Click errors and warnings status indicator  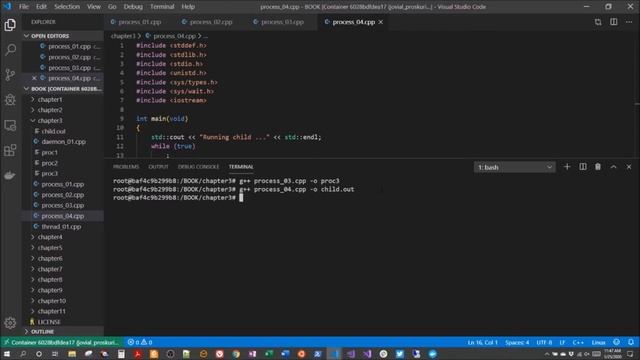point(140,342)
